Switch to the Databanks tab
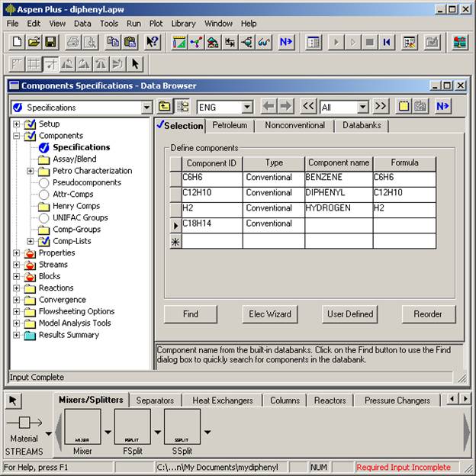This screenshot has width=476, height=476. (362, 125)
